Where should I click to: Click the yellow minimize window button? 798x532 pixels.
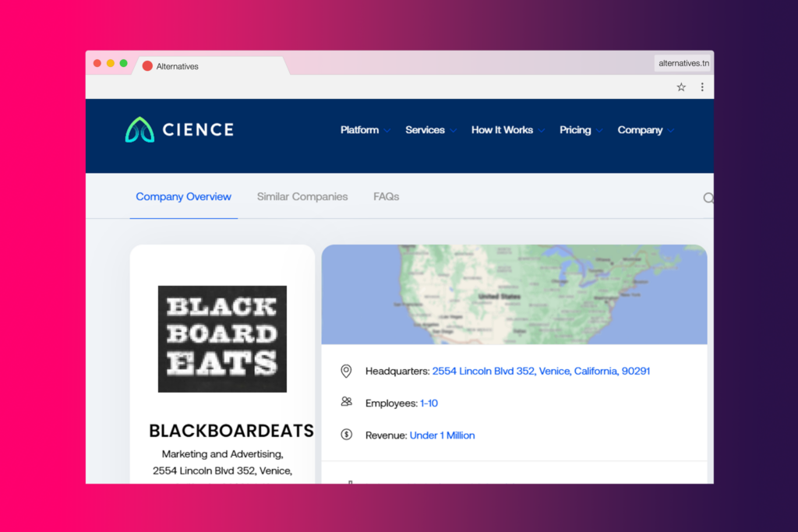pos(111,64)
